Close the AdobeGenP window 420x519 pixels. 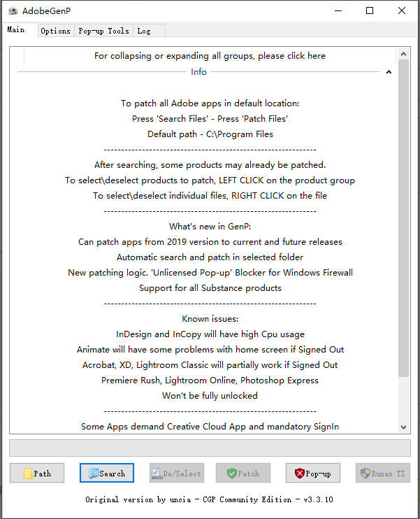pyautogui.click(x=401, y=11)
